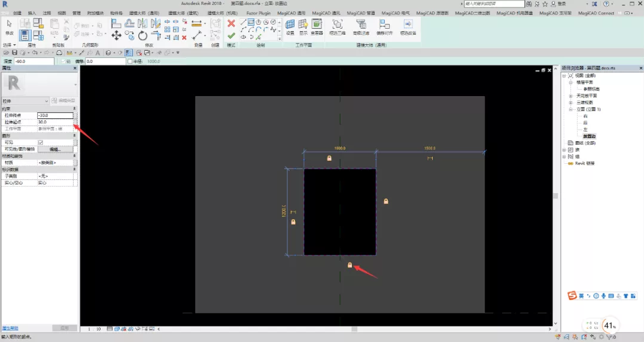This screenshot has width=644, height=342.
Task: Select the Line draw tool
Action: point(244,22)
